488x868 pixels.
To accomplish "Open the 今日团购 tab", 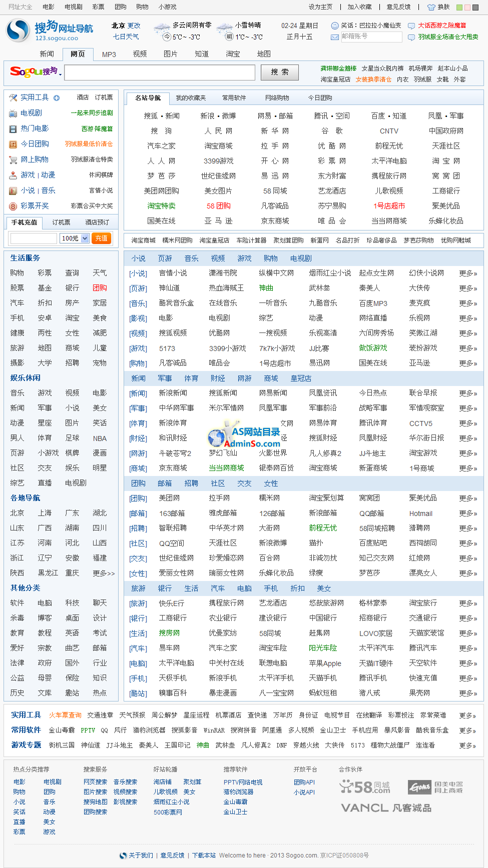I will click(320, 98).
